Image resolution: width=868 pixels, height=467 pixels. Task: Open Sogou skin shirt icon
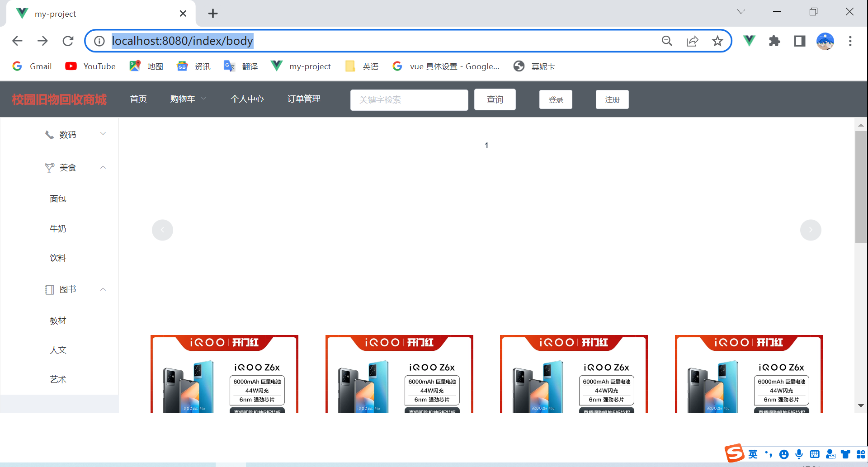(845, 454)
